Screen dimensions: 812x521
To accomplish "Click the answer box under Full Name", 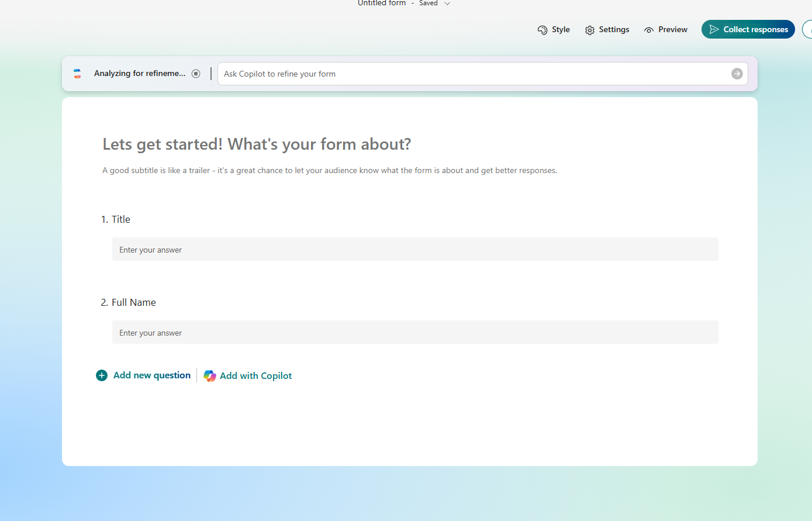I will pyautogui.click(x=415, y=333).
